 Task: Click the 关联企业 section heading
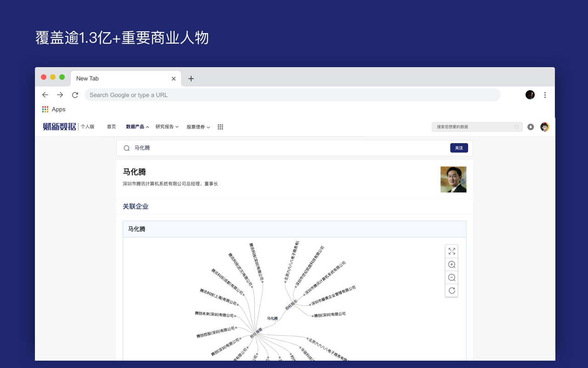(x=136, y=207)
